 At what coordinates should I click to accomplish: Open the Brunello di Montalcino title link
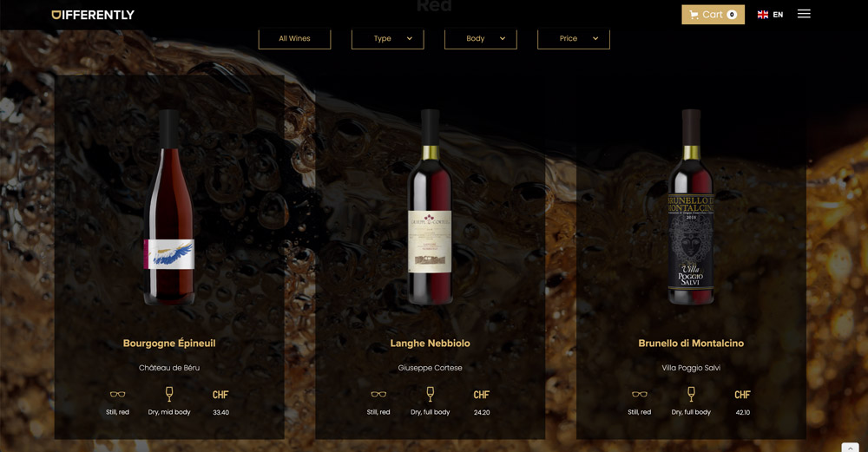[x=691, y=343]
